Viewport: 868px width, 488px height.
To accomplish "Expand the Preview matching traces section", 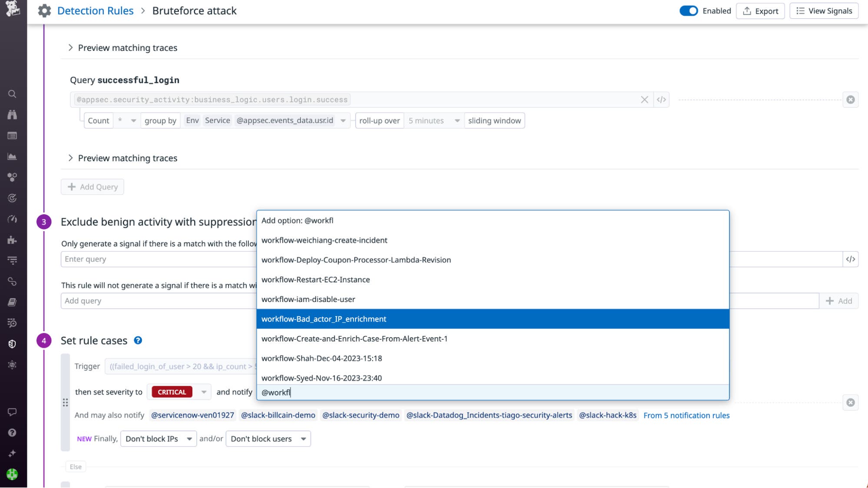I will click(x=127, y=47).
